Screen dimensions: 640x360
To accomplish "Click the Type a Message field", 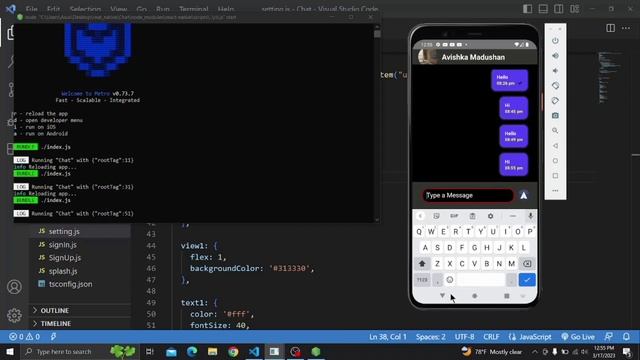I will [x=468, y=196].
